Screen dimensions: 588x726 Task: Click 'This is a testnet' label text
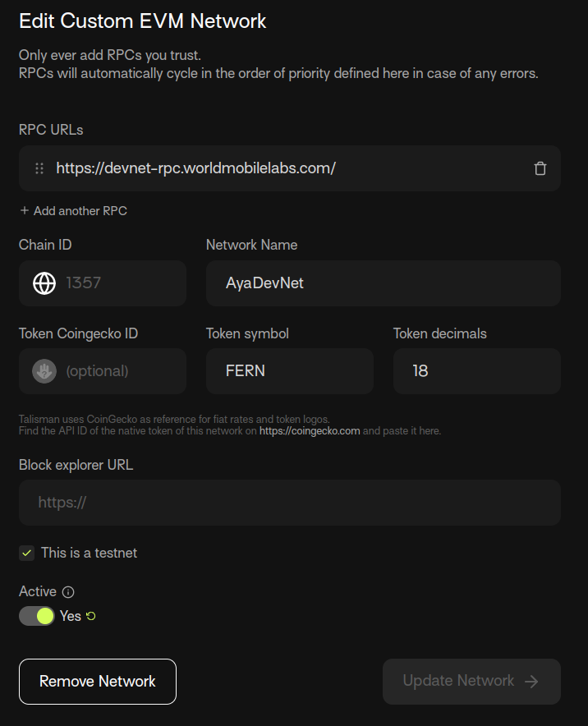click(89, 553)
